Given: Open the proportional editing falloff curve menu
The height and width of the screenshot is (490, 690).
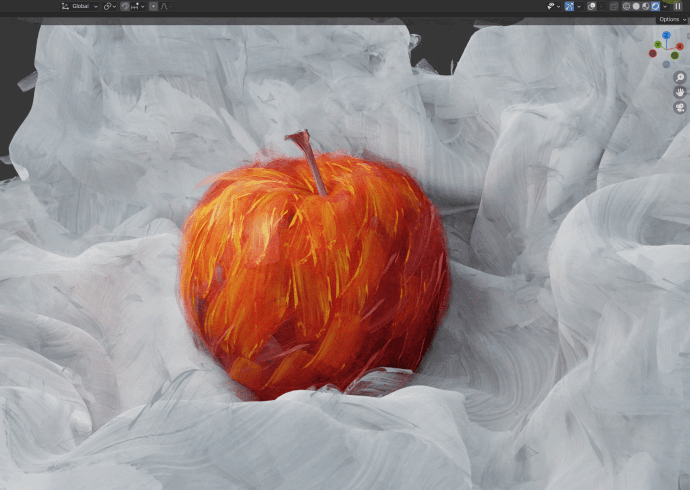Looking at the screenshot, I should pyautogui.click(x=165, y=6).
